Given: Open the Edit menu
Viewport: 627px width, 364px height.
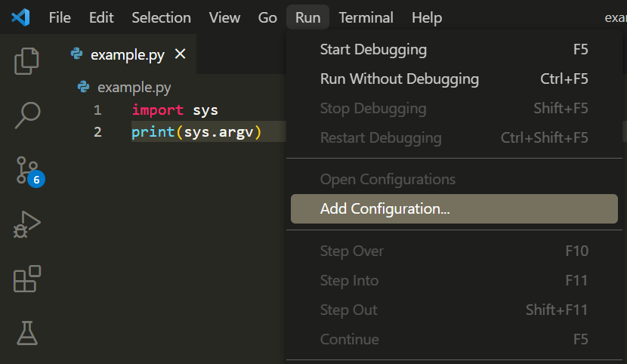Looking at the screenshot, I should pos(101,17).
